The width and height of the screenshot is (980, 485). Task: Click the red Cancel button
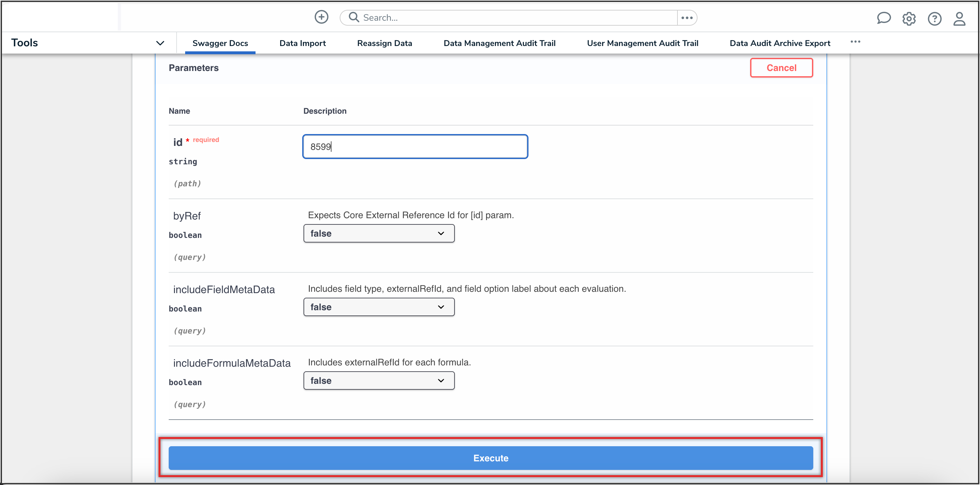[781, 68]
